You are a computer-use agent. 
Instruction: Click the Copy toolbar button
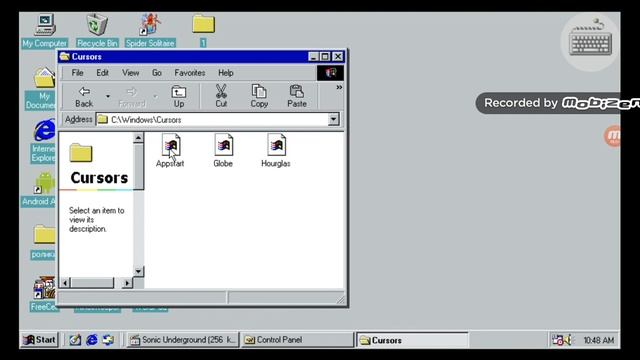click(x=259, y=97)
